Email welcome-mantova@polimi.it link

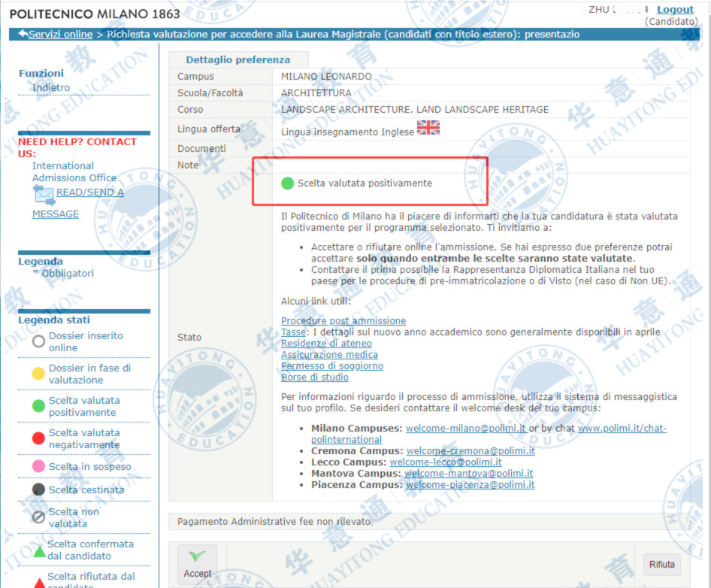coord(469,474)
